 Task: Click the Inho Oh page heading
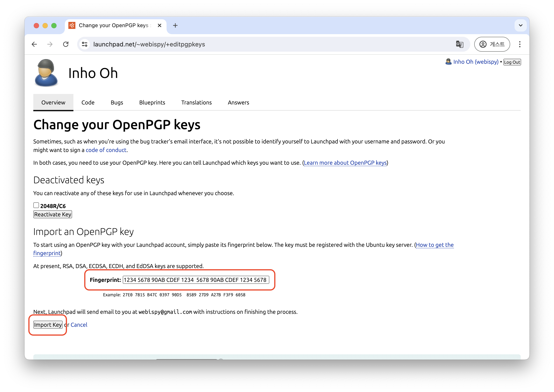tap(93, 73)
